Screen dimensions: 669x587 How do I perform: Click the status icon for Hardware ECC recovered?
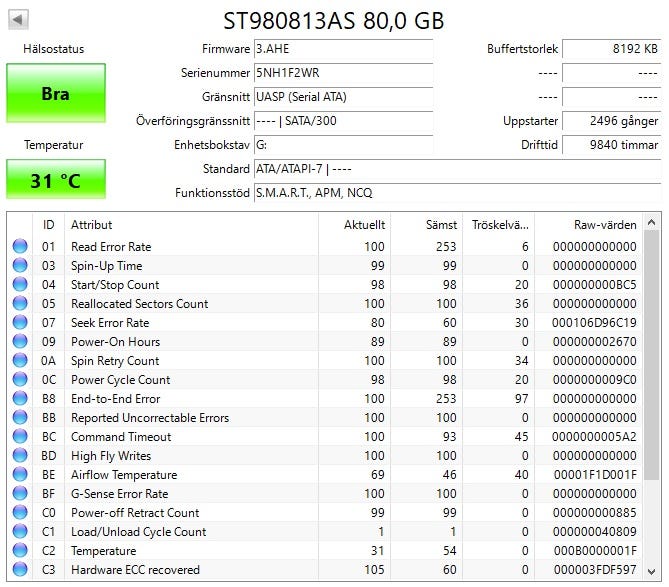click(20, 570)
